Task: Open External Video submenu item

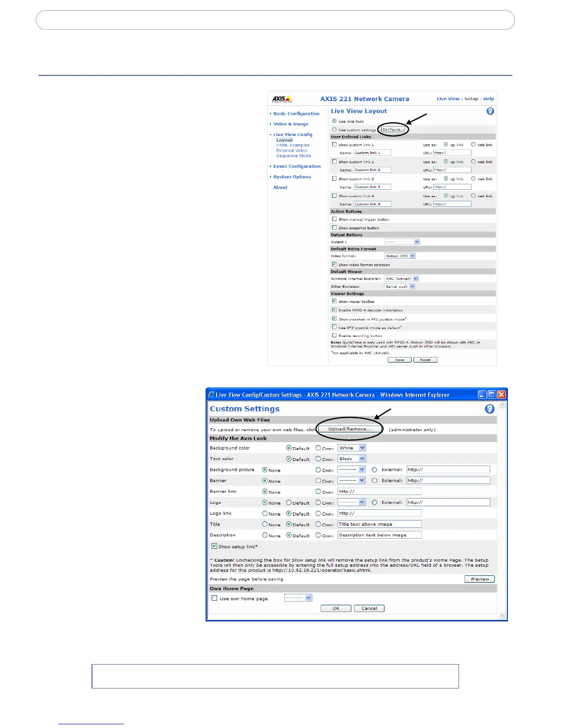Action: click(x=292, y=150)
